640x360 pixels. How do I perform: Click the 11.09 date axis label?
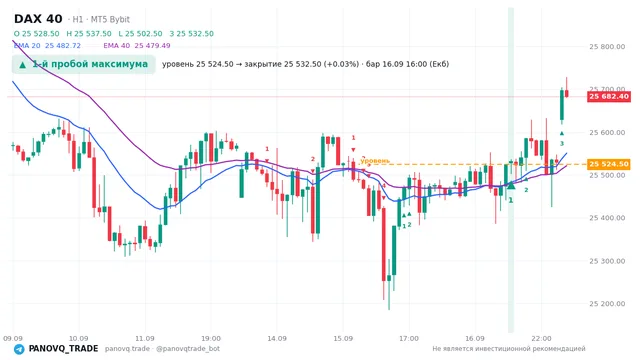click(x=144, y=338)
